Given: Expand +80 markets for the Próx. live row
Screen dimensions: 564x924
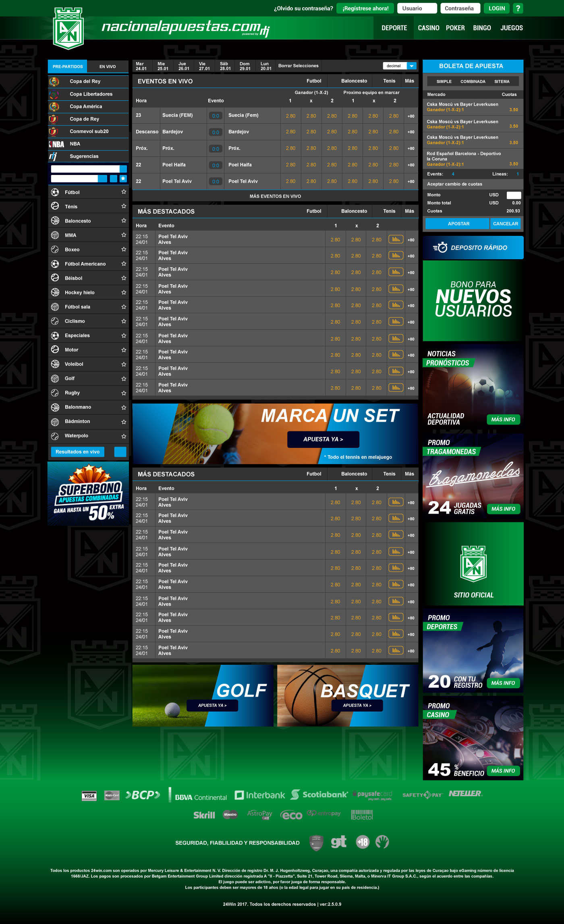Looking at the screenshot, I should tap(411, 148).
